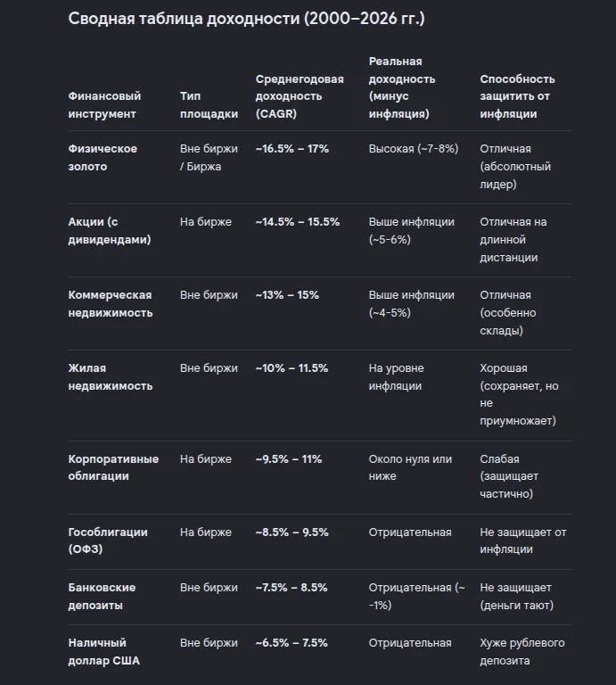616x685 pixels.
Task: Select the '~16.5% – 17%' value
Action: (x=292, y=149)
